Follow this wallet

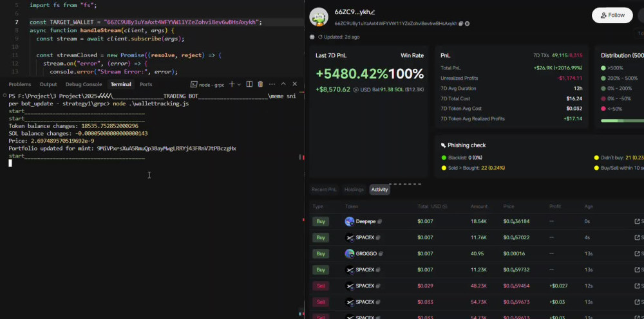[612, 15]
